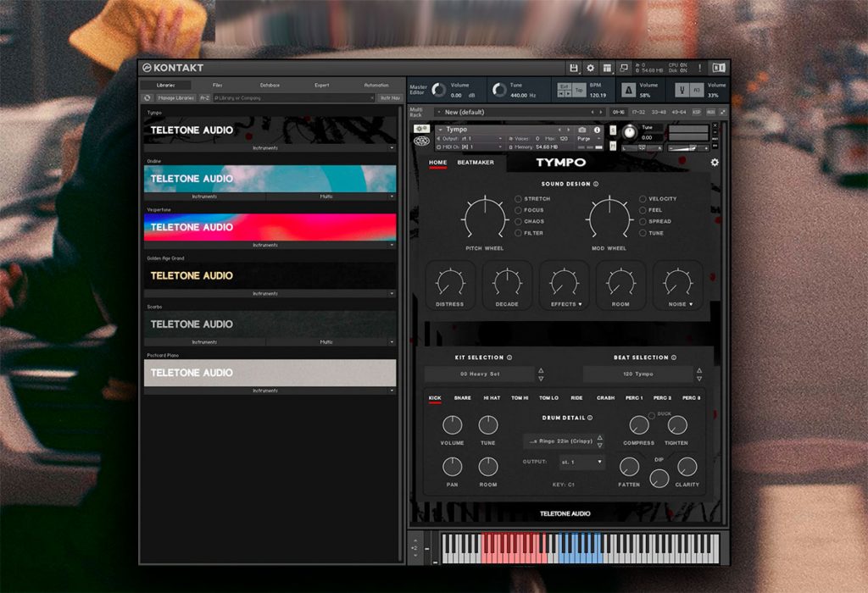
Task: Click the Tap tempo button
Action: pos(579,90)
